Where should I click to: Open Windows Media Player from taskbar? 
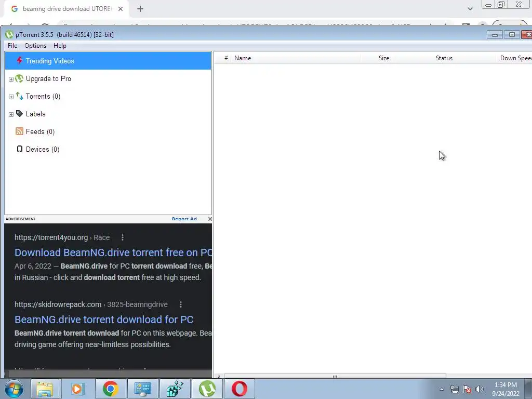click(x=77, y=389)
